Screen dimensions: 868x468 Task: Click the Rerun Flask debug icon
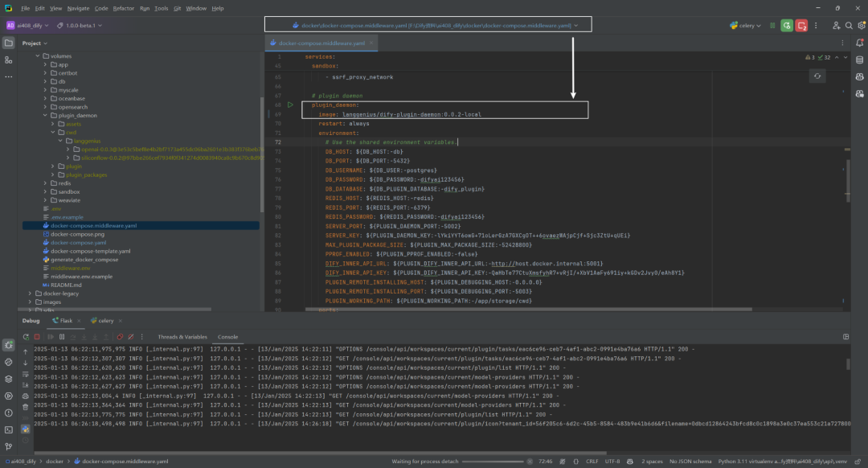pyautogui.click(x=26, y=337)
